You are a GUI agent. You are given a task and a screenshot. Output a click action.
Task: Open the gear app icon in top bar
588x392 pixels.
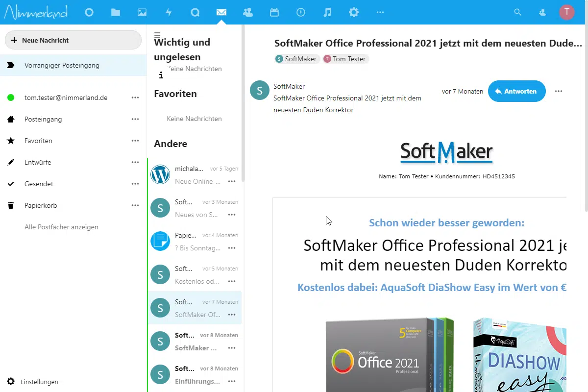click(x=354, y=12)
